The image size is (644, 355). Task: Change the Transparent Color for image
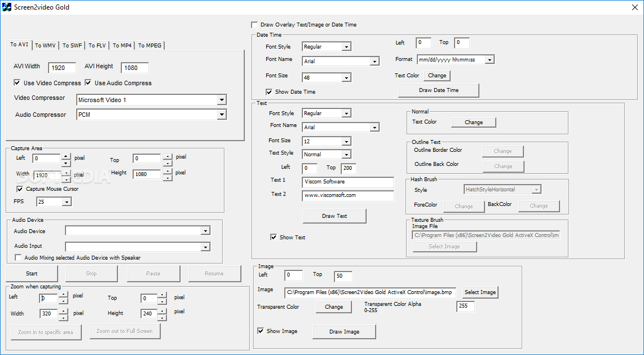point(333,307)
